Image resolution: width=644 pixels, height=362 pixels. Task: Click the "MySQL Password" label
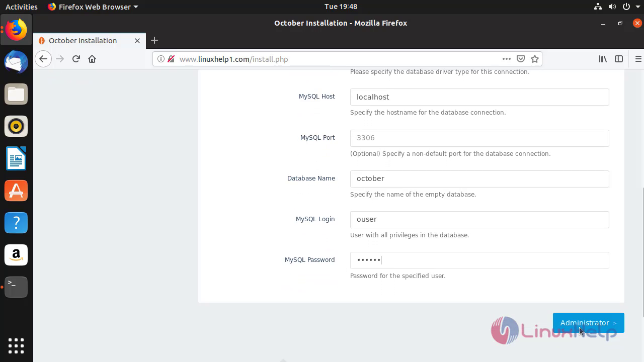(309, 260)
